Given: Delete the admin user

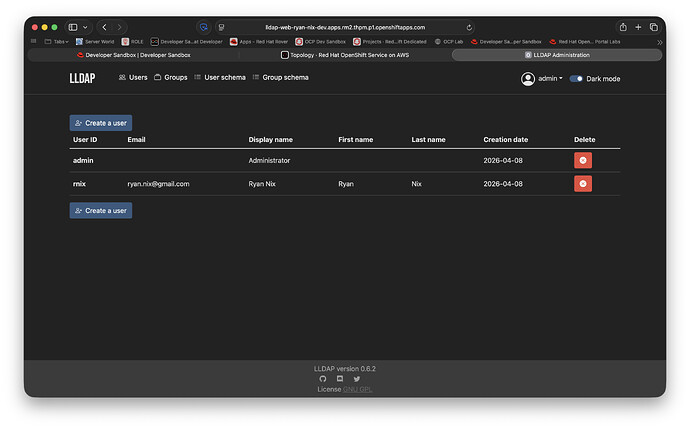Looking at the screenshot, I should [x=584, y=160].
